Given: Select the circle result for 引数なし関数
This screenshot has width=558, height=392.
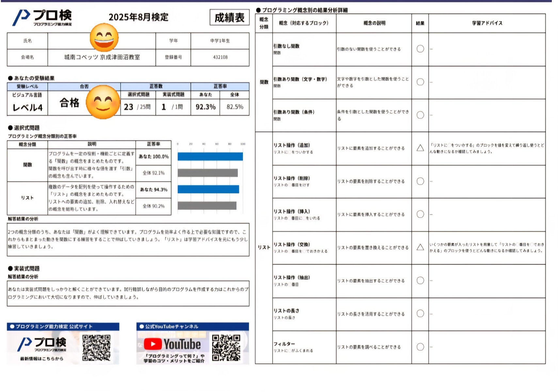Looking at the screenshot, I should tap(420, 49).
